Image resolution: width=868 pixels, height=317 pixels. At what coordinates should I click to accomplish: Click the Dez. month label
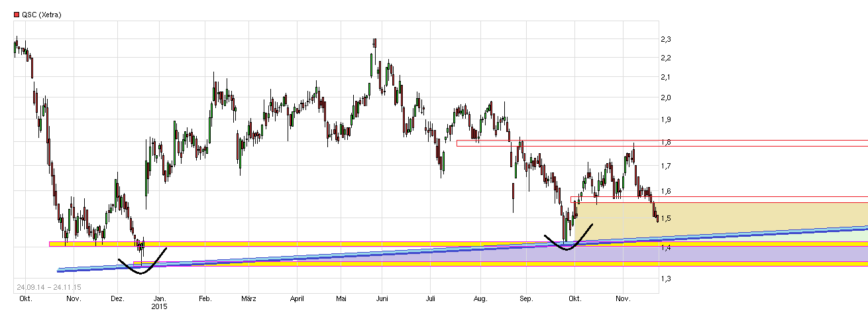pos(117,299)
